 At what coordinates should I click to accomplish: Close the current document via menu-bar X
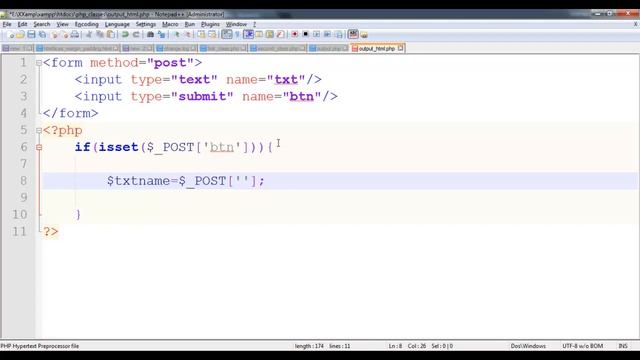[636, 24]
